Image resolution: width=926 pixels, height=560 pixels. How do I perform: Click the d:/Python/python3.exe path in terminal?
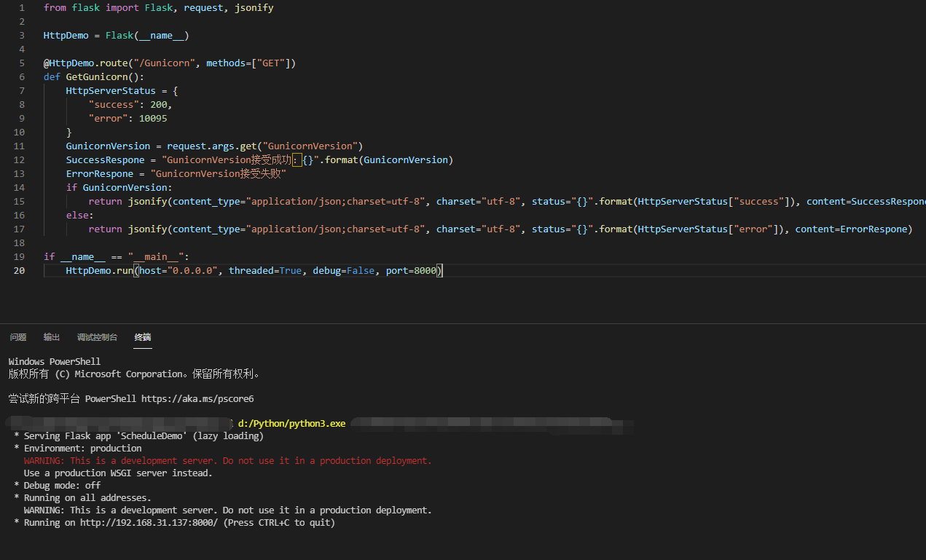[291, 424]
